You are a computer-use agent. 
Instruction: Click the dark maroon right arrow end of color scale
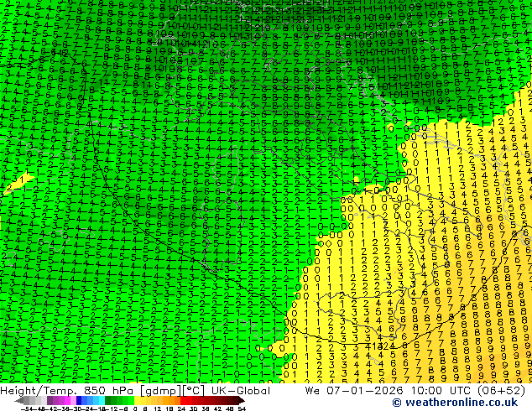pyautogui.click(x=242, y=401)
